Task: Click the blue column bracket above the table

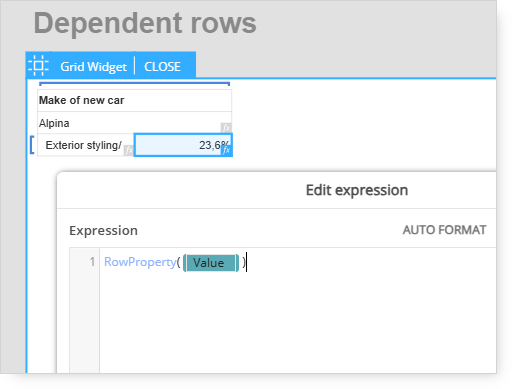Action: [134, 84]
